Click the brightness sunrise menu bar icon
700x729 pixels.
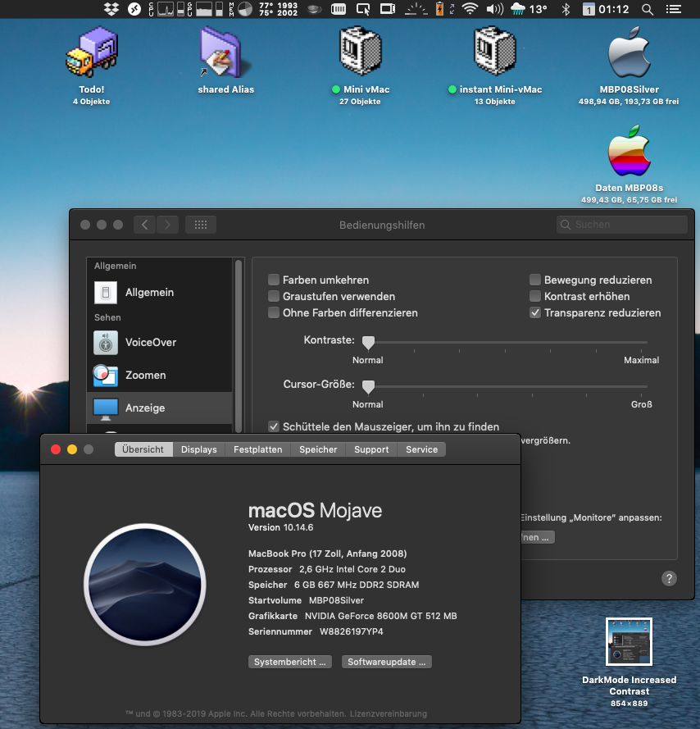[416, 9]
